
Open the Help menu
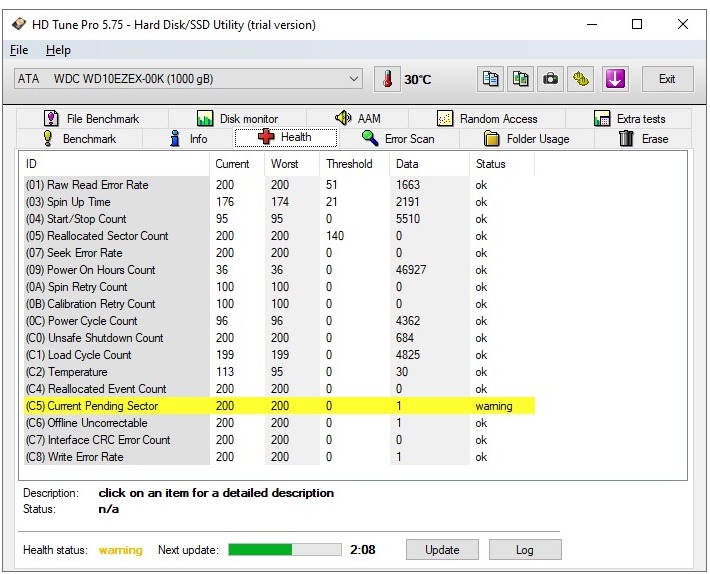[58, 50]
